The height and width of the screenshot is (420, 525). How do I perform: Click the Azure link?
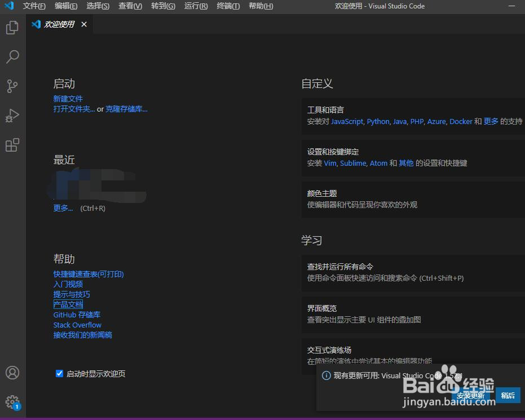[x=436, y=121]
